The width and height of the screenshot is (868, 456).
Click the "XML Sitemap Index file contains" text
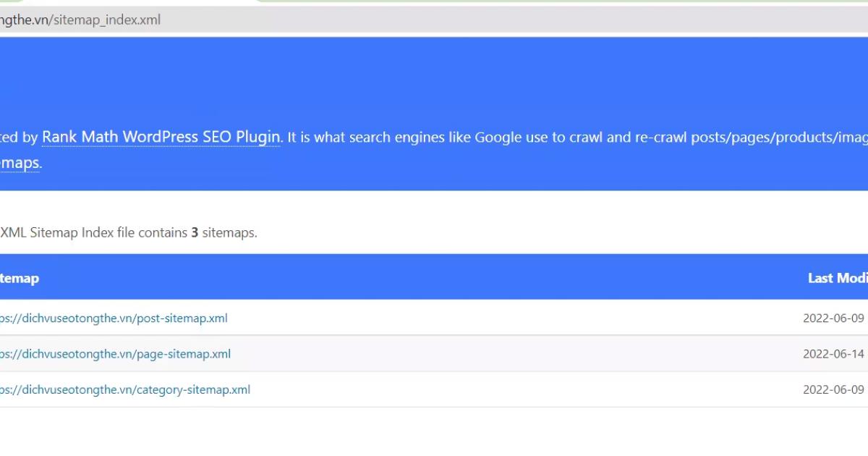94,232
